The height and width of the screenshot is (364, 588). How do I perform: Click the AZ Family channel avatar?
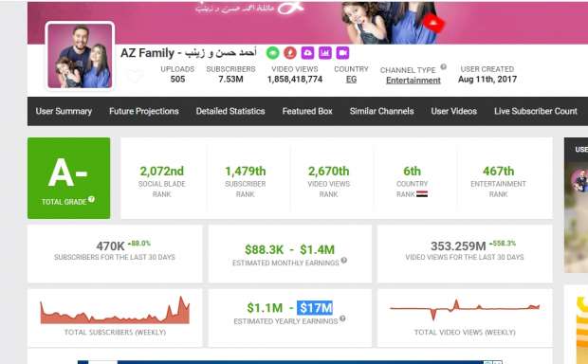tap(80, 56)
